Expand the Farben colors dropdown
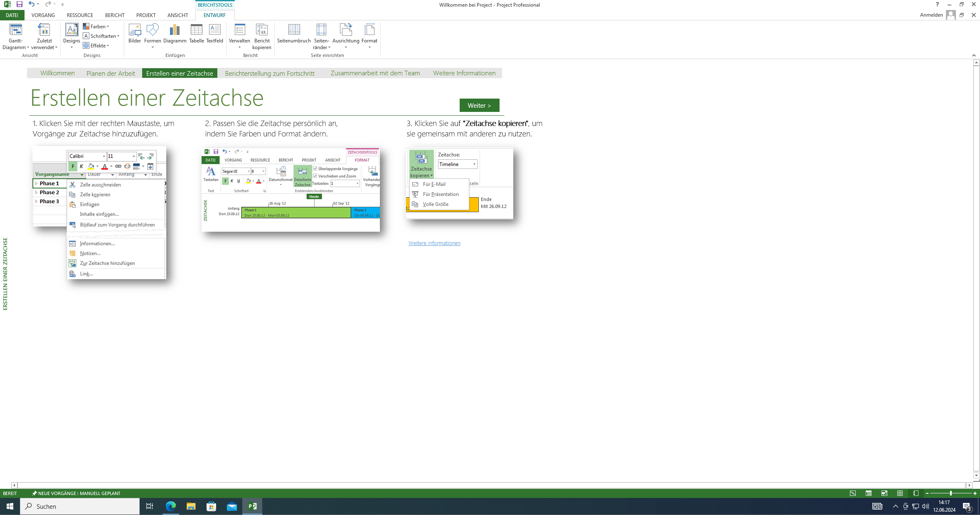This screenshot has width=980, height=515. (x=96, y=26)
